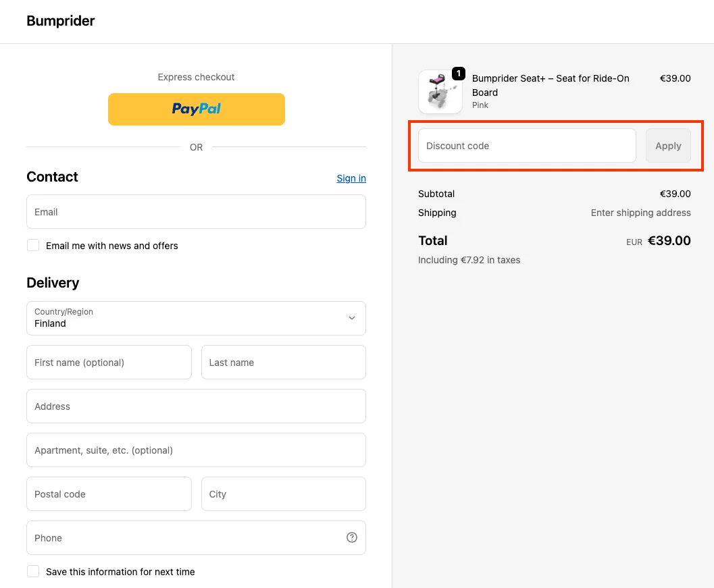Click the City input field

284,493
